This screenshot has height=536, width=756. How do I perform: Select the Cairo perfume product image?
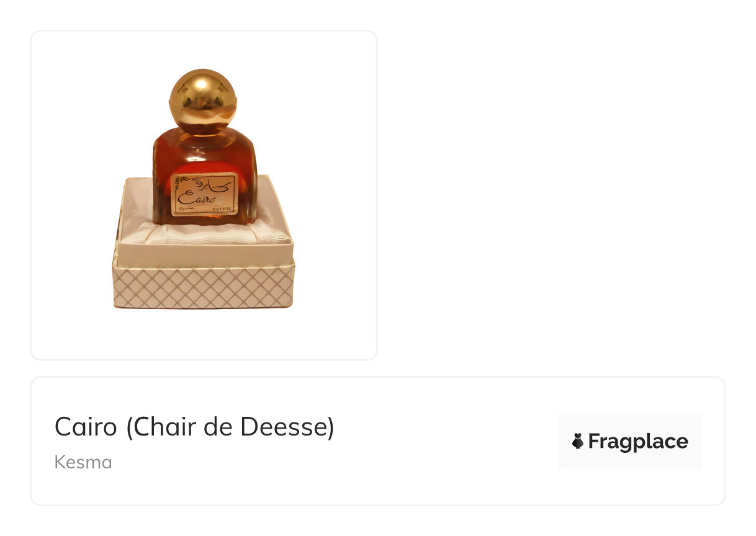[x=204, y=189]
